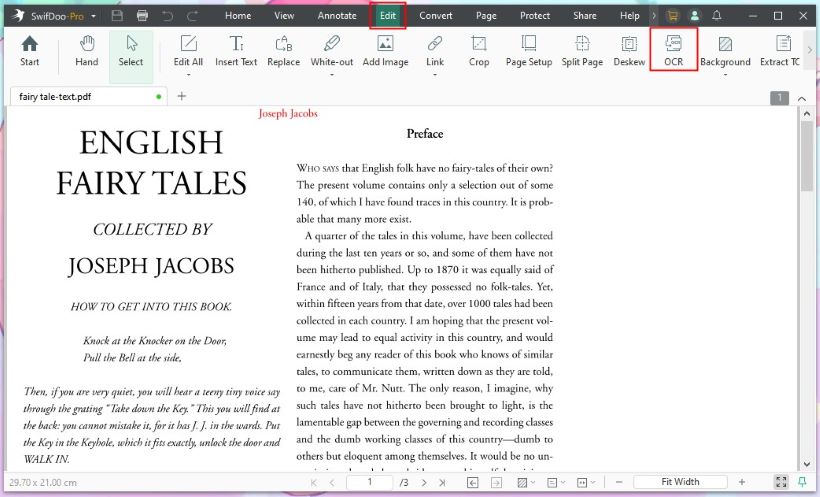The width and height of the screenshot is (820, 497).
Task: Choose the Insert Text tool
Action: [x=236, y=51]
